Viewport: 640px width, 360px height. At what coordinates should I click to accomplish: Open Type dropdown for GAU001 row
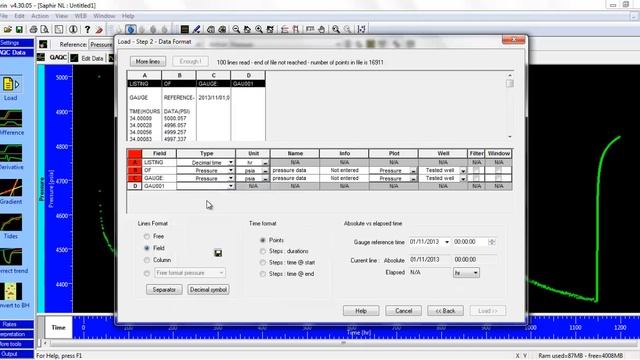point(231,186)
